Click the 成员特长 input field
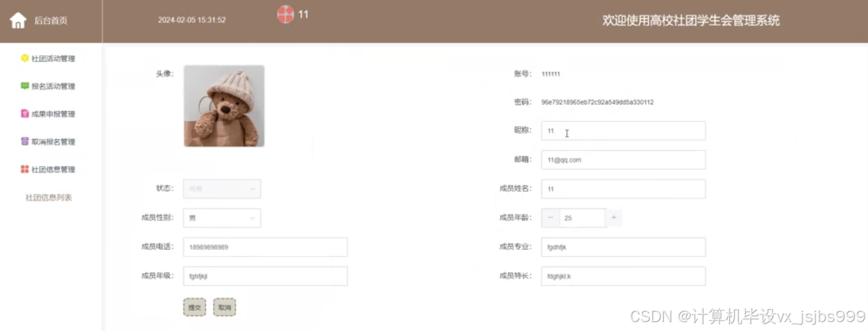 coord(623,276)
